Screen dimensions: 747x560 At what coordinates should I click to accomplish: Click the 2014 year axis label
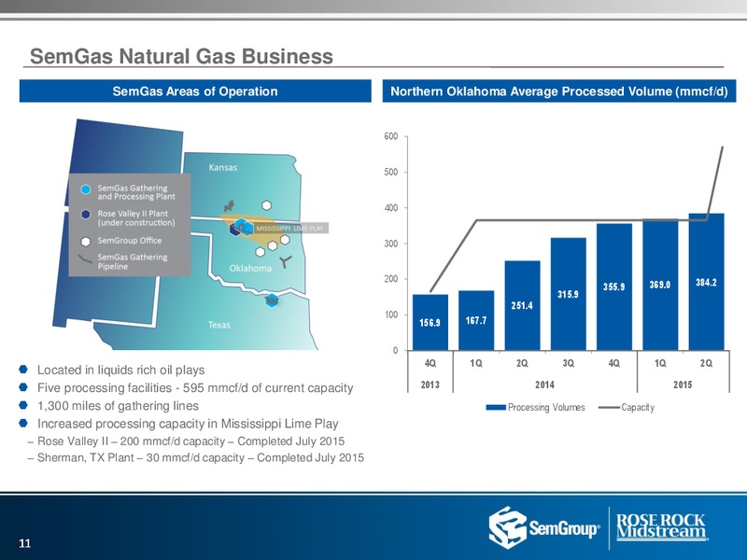pos(545,385)
